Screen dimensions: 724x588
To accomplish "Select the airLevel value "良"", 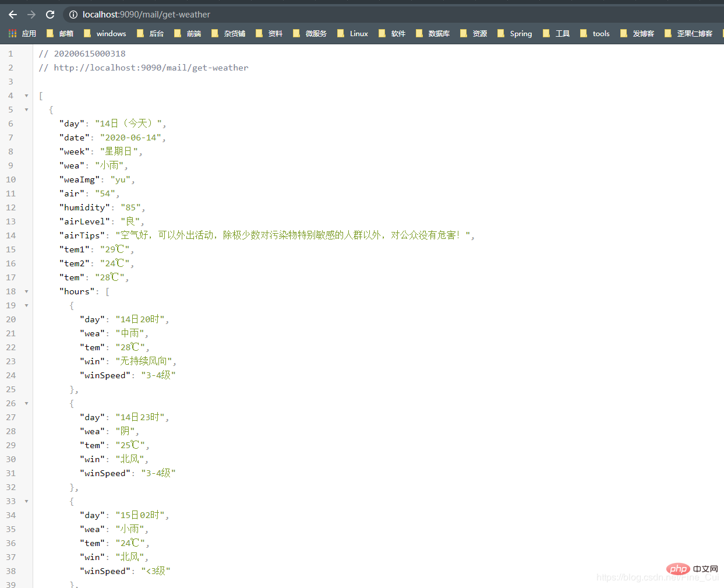I will 130,221.
